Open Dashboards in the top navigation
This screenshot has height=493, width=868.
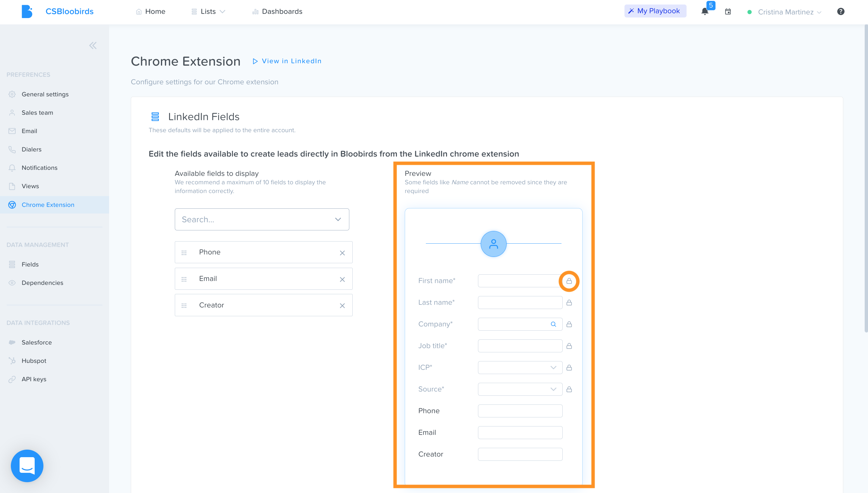(x=277, y=11)
